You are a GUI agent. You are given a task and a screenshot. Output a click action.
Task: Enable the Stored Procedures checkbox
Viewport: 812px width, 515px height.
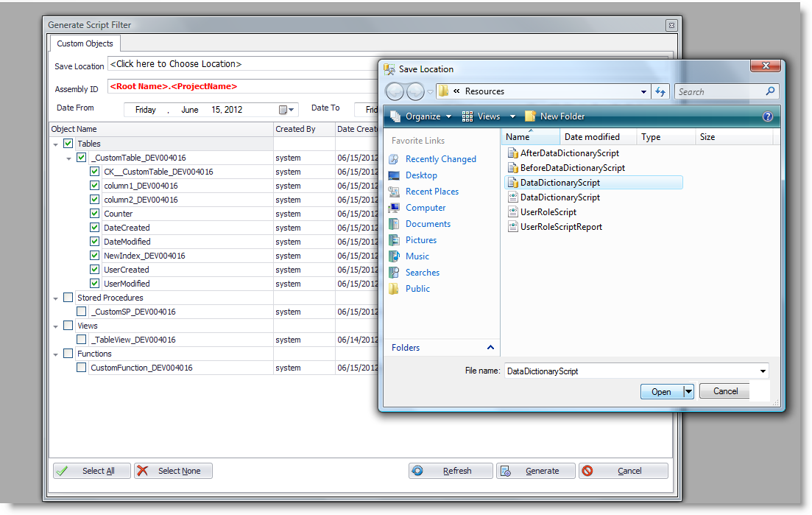pyautogui.click(x=68, y=298)
